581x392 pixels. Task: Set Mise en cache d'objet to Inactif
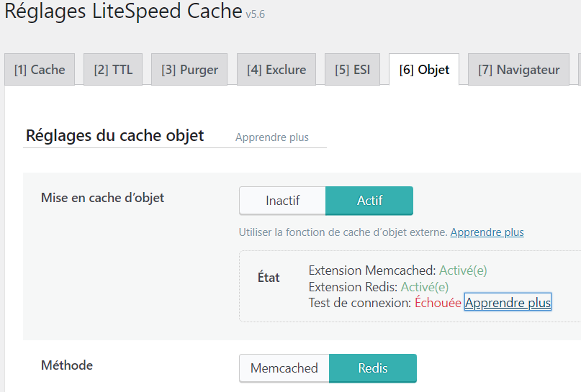point(282,201)
